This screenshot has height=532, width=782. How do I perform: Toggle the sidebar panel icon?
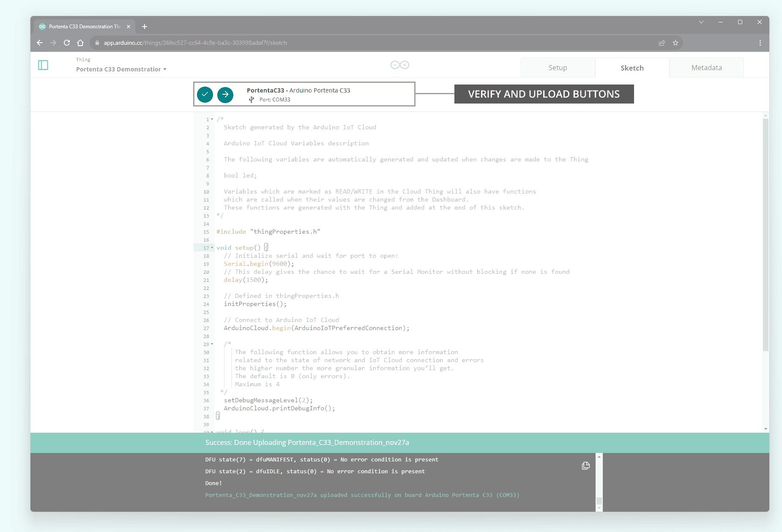point(43,65)
